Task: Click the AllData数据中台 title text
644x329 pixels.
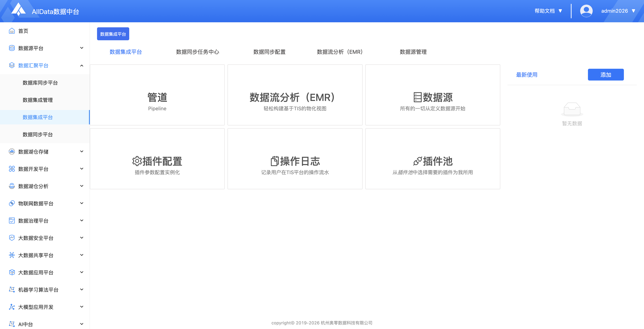Action: click(x=55, y=12)
